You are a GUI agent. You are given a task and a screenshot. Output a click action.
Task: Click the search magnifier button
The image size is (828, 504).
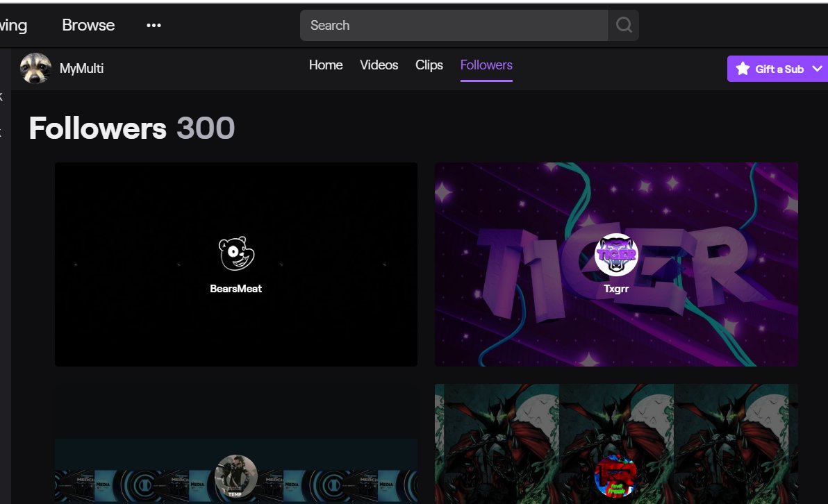[624, 25]
